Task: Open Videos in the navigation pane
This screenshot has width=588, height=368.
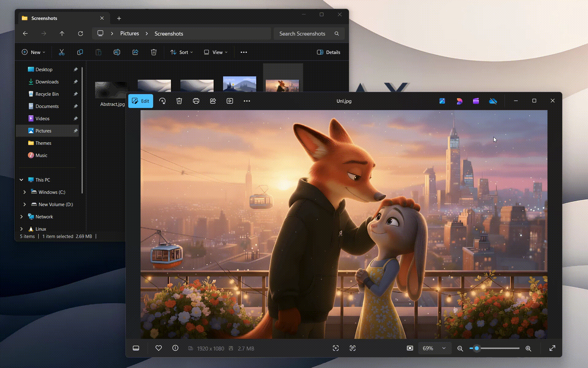Action: [42, 118]
